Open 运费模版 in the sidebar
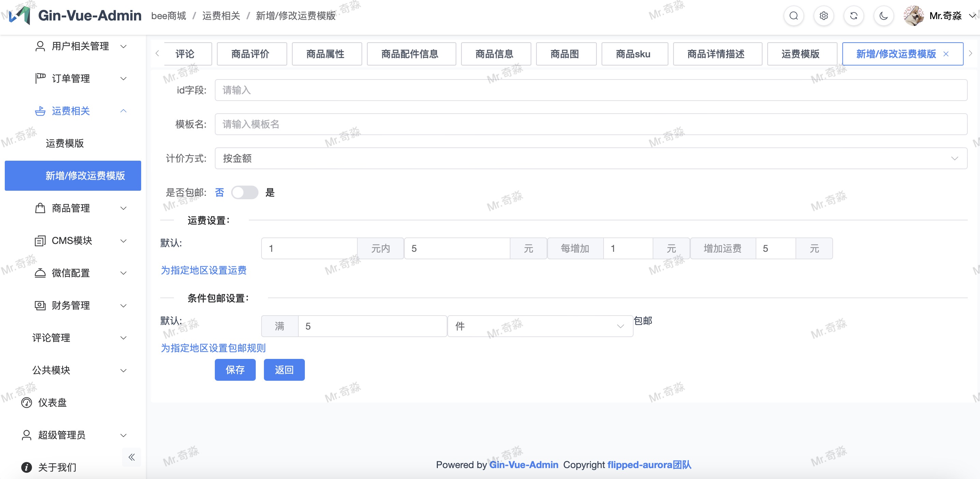This screenshot has width=980, height=479. click(x=65, y=143)
